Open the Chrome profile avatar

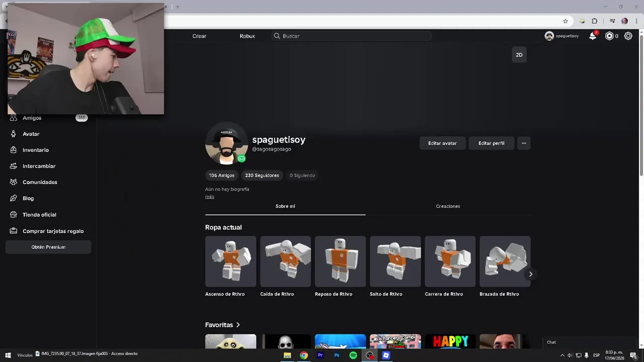[x=624, y=21]
